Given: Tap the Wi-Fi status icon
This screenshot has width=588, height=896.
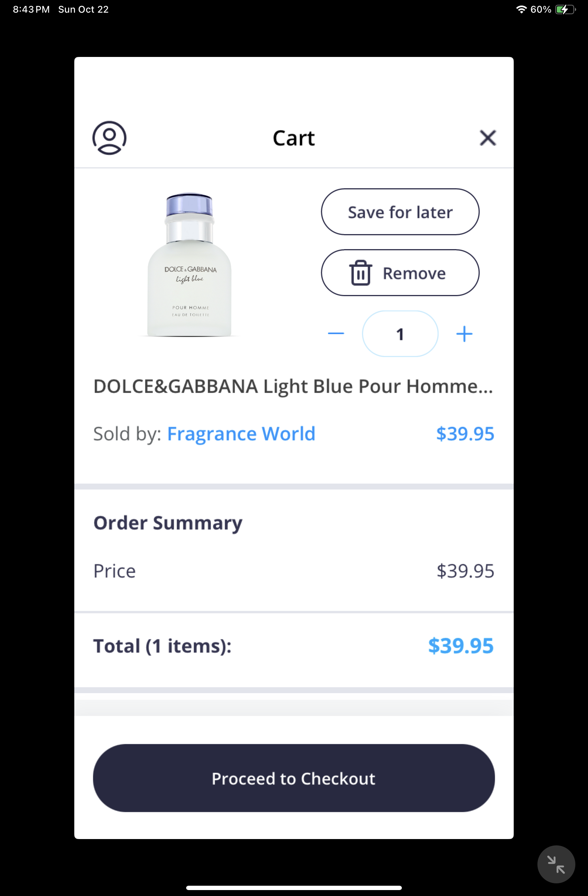Looking at the screenshot, I should click(x=521, y=9).
